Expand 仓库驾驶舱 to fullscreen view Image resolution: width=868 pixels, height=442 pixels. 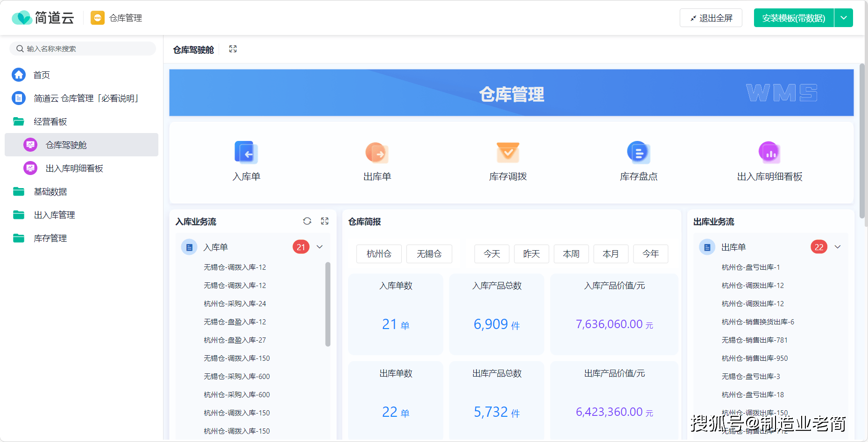click(232, 49)
